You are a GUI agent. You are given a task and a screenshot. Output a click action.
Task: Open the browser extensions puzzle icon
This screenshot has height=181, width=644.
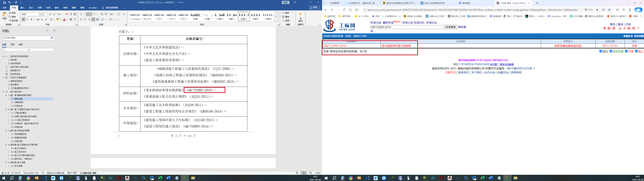pyautogui.click(x=617, y=10)
